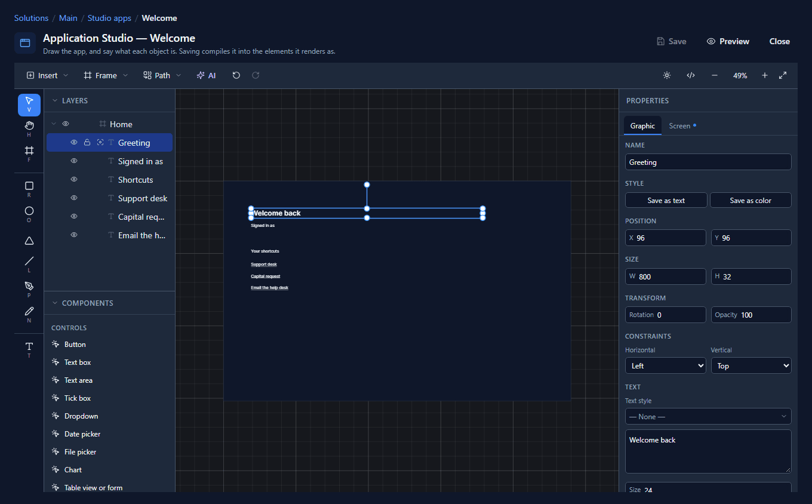Expand canvas to fullscreen
This screenshot has height=504, width=812.
pyautogui.click(x=783, y=75)
